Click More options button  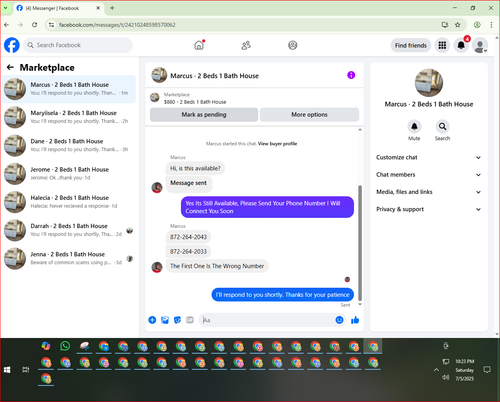point(309,115)
